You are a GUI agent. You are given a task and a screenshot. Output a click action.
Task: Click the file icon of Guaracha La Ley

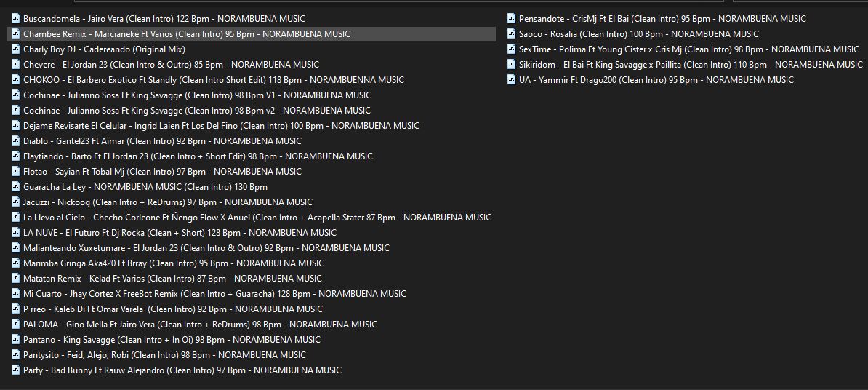15,187
